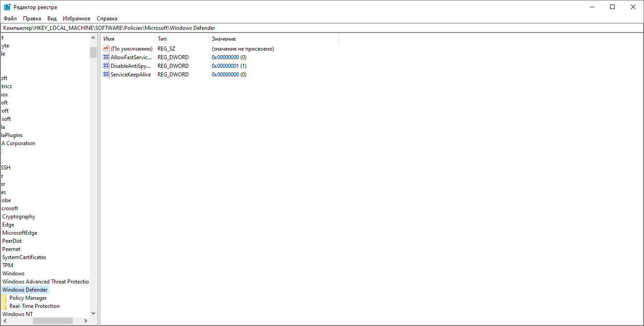Image resolution: width=644 pixels, height=326 pixels.
Task: Close the Registry Editor window
Action: (633, 7)
